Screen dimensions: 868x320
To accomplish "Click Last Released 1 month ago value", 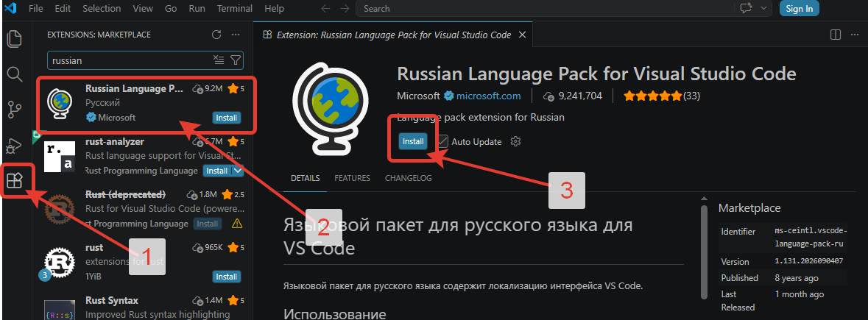I will click(x=800, y=294).
